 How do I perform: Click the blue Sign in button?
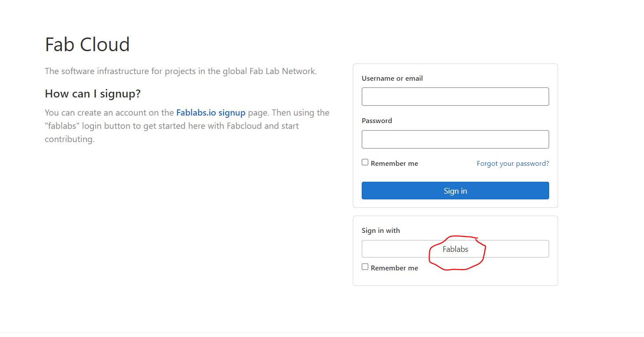[455, 191]
